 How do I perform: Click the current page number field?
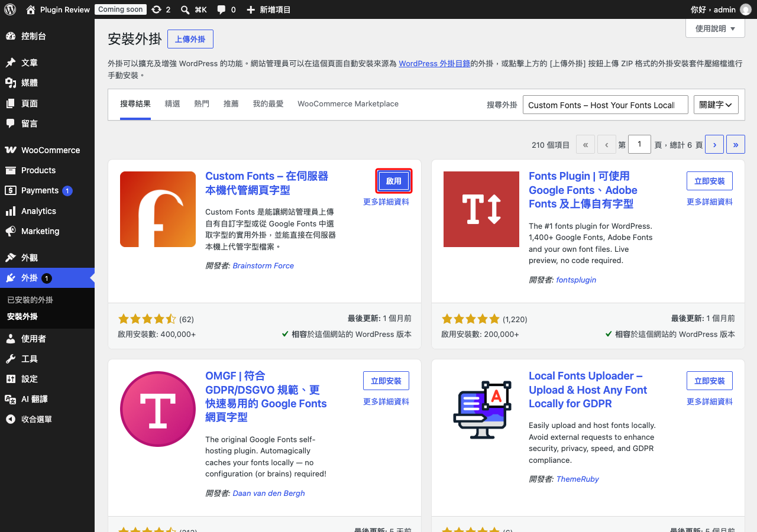[x=639, y=144]
